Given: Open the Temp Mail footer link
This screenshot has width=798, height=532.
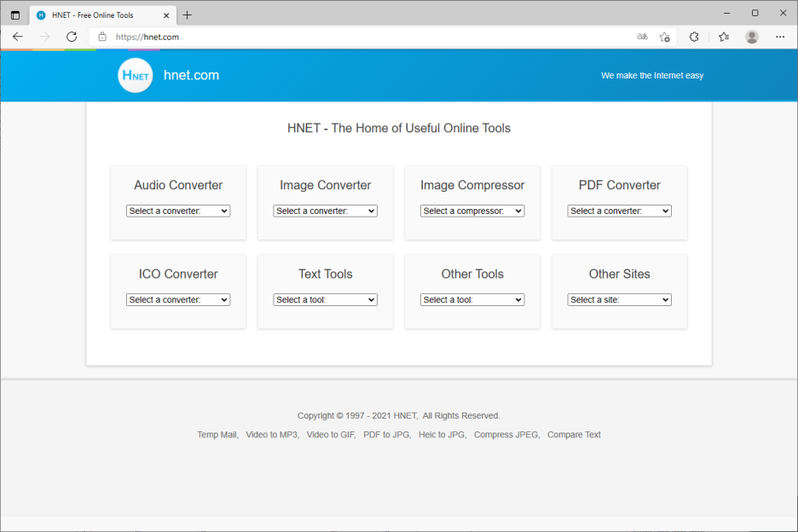Looking at the screenshot, I should (x=217, y=435).
